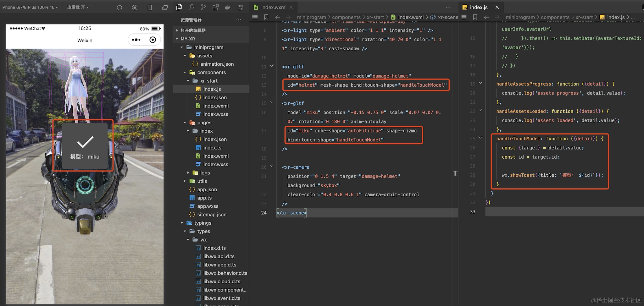Viewport: 644px width, 306px height.
Task: Open animation.json in the file tree
Action: 217,64
